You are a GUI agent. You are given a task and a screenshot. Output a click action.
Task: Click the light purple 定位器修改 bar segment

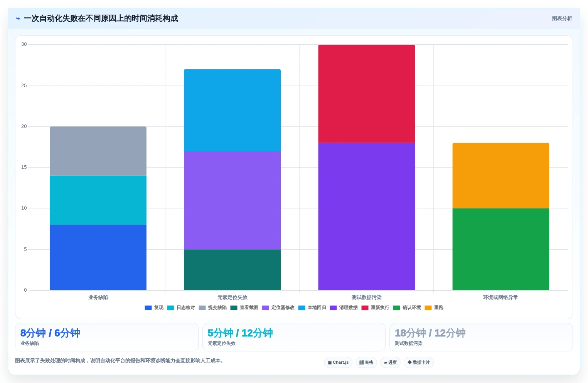pos(232,200)
